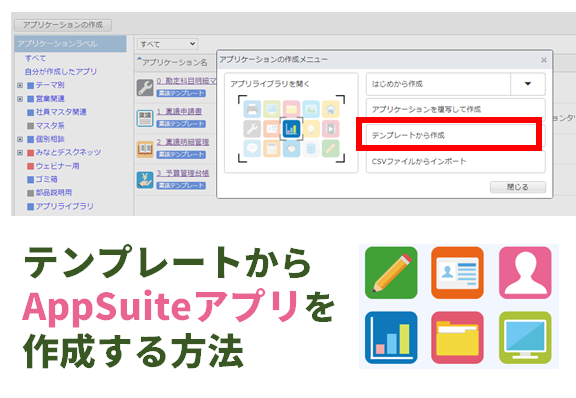Choose はじめから作成 in the creation menu
The width and height of the screenshot is (576, 398).
[x=438, y=84]
